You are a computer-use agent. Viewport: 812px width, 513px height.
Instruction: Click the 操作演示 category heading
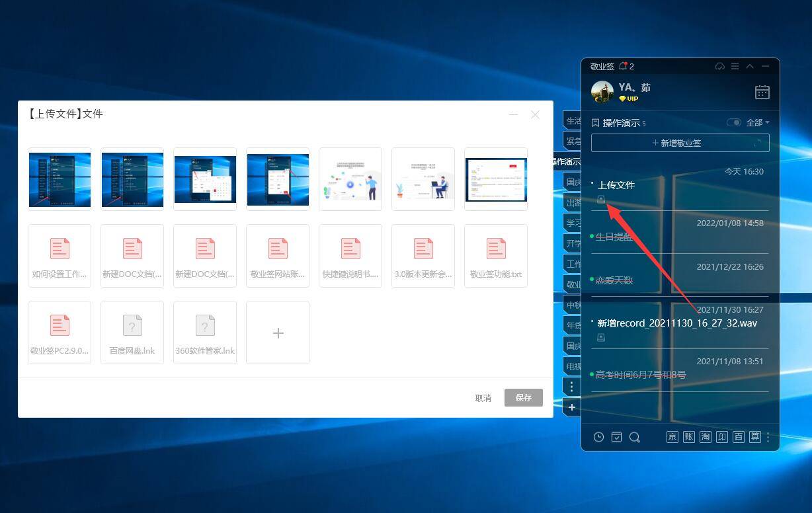coord(621,123)
